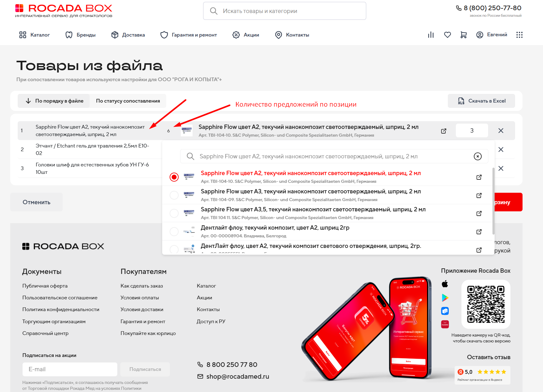Open the Каталог menu
This screenshot has height=392, width=543.
pos(34,35)
